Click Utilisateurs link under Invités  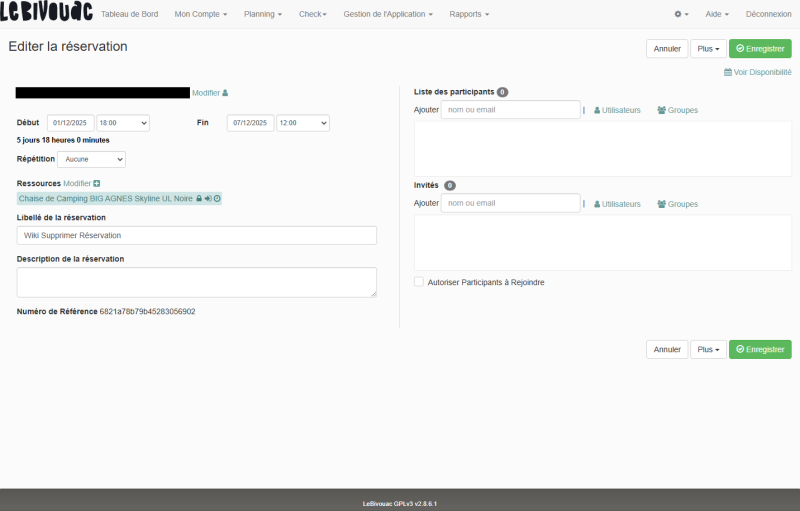point(617,203)
